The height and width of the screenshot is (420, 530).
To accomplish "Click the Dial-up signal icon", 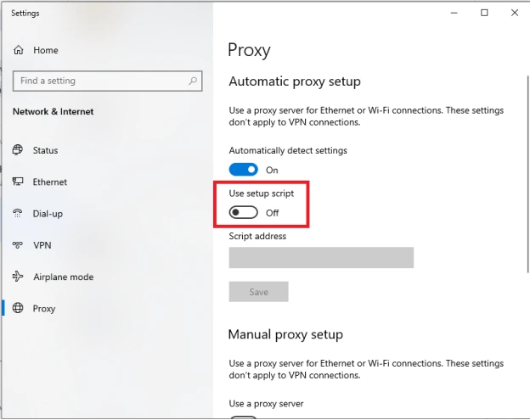I will (x=18, y=214).
